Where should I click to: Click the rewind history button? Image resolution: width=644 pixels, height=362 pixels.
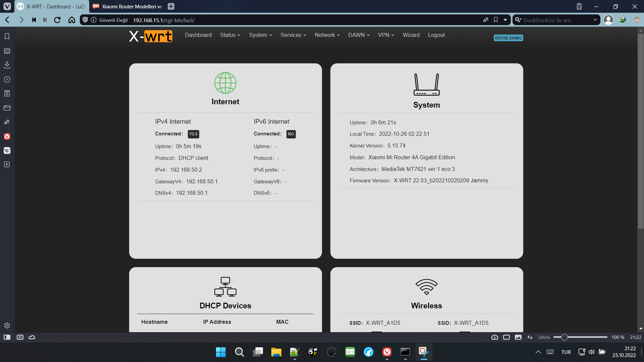[34, 20]
